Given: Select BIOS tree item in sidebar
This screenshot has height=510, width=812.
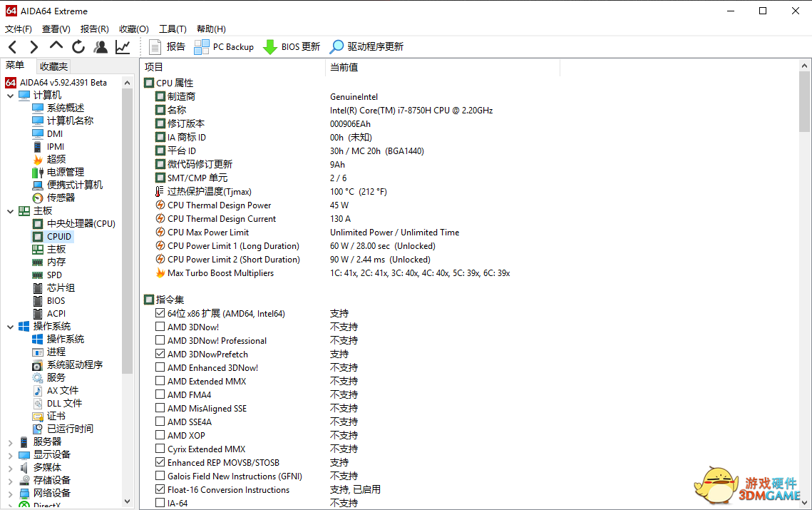Looking at the screenshot, I should point(56,300).
